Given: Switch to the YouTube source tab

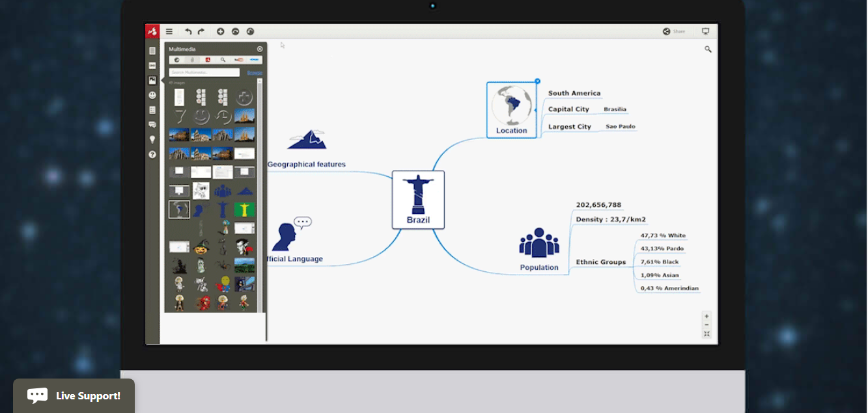Looking at the screenshot, I should tap(239, 60).
